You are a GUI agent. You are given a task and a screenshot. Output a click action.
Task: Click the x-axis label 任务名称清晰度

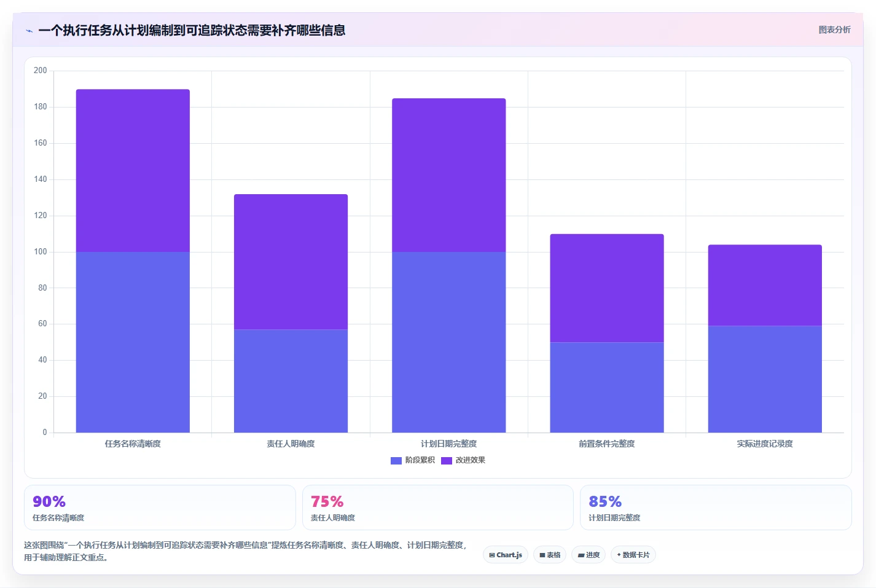(133, 444)
